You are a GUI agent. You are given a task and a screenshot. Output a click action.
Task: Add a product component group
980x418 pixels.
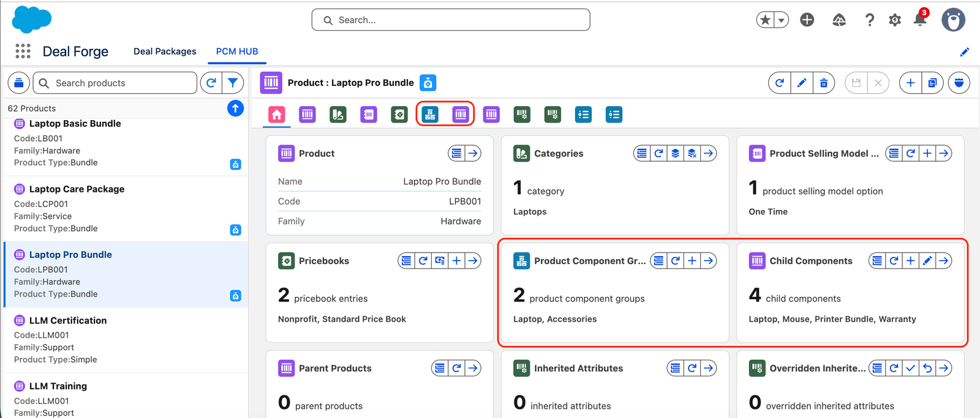[692, 260]
